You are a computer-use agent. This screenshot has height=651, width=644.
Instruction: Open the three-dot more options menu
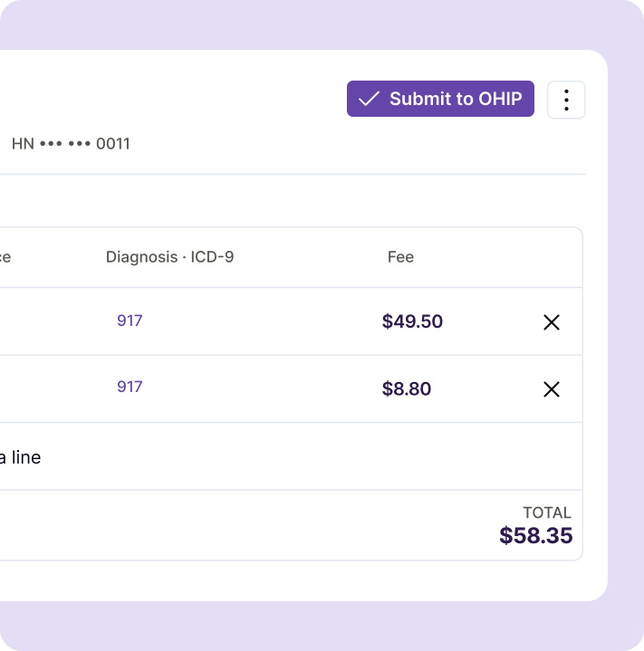click(x=566, y=101)
